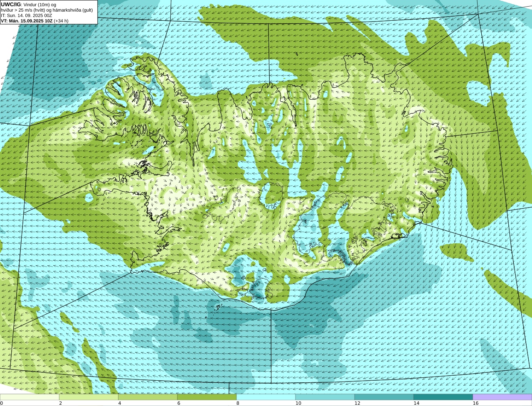Click the legend scale label '4'
The image size is (532, 406).
point(120,403)
